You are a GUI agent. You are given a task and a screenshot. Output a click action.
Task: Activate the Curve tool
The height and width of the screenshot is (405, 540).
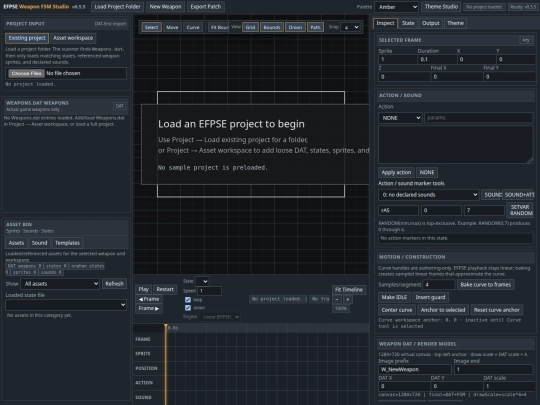point(193,27)
